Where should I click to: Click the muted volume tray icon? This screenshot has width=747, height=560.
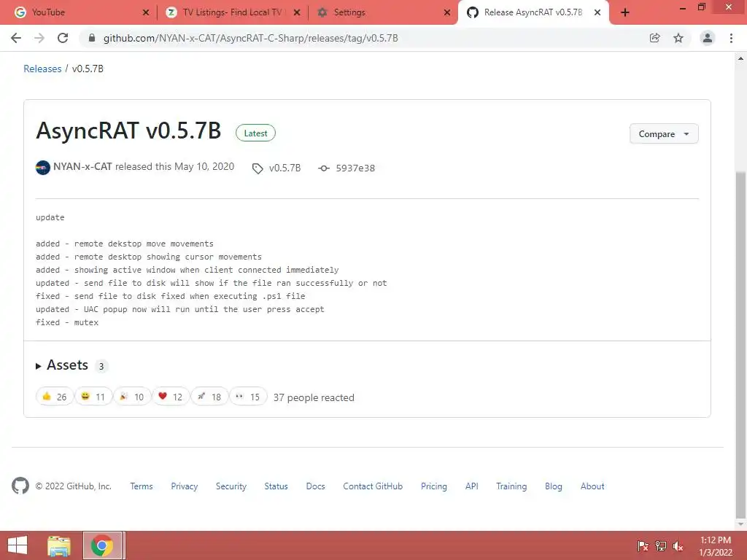pos(678,546)
